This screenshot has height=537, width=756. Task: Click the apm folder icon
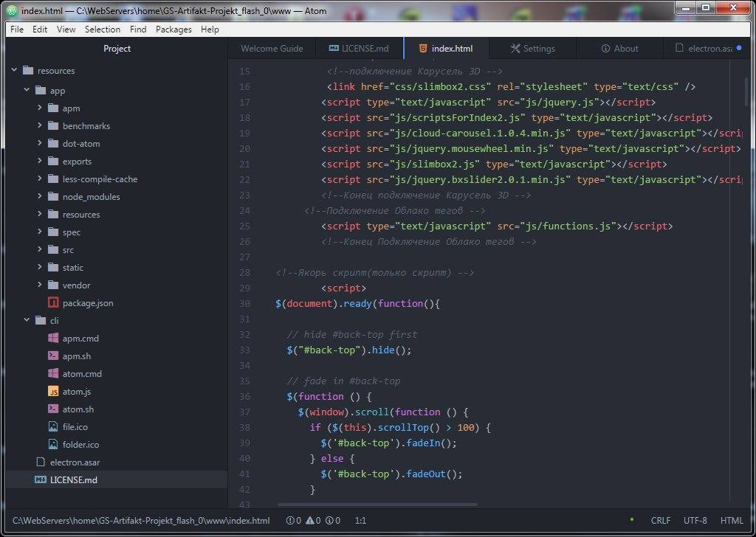click(x=53, y=108)
